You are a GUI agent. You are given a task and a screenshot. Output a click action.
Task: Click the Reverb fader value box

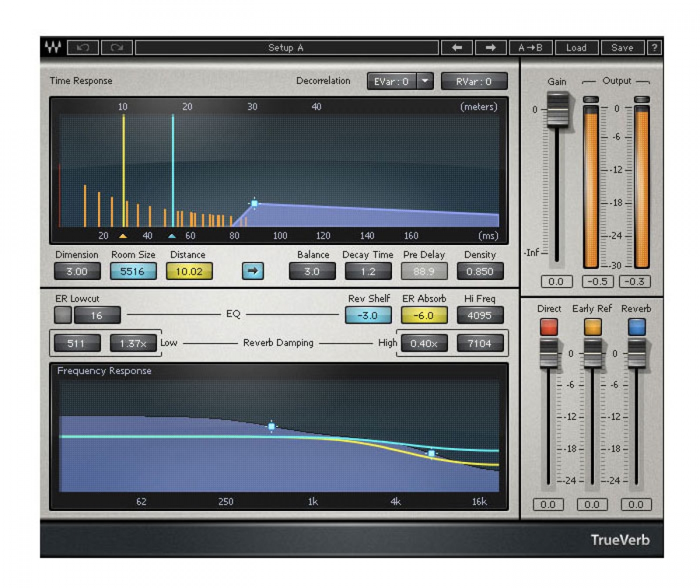(x=636, y=505)
